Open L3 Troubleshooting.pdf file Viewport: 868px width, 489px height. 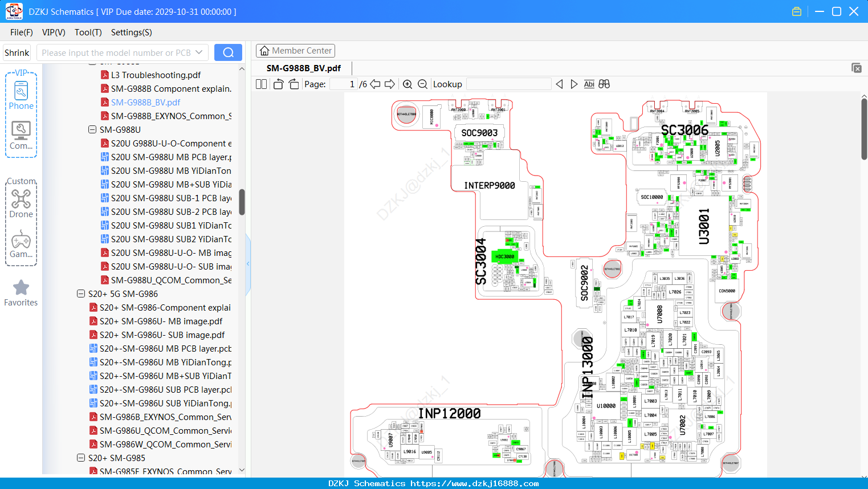point(156,75)
